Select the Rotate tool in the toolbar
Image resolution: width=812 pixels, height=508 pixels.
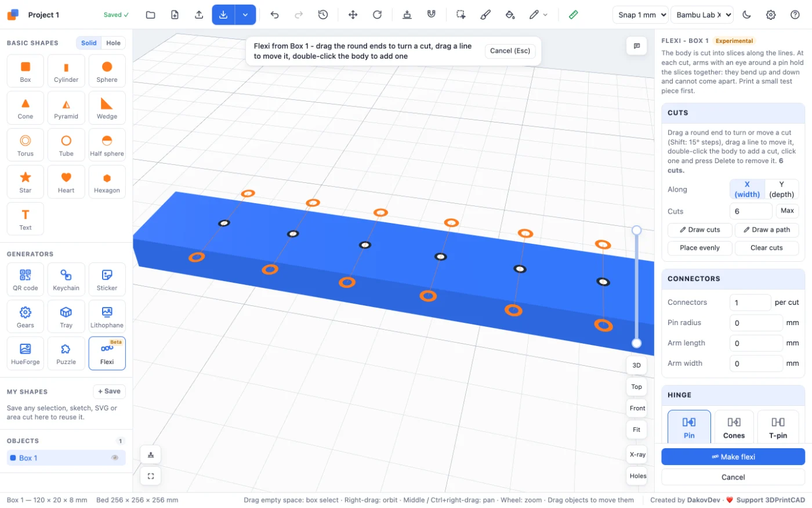coord(377,15)
